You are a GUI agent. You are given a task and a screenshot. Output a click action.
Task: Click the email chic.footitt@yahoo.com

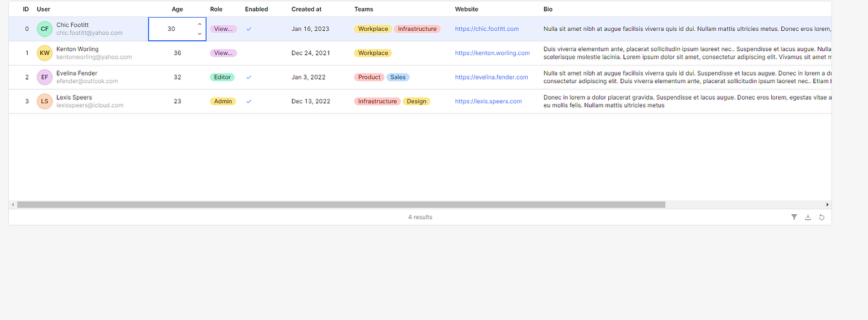click(89, 33)
